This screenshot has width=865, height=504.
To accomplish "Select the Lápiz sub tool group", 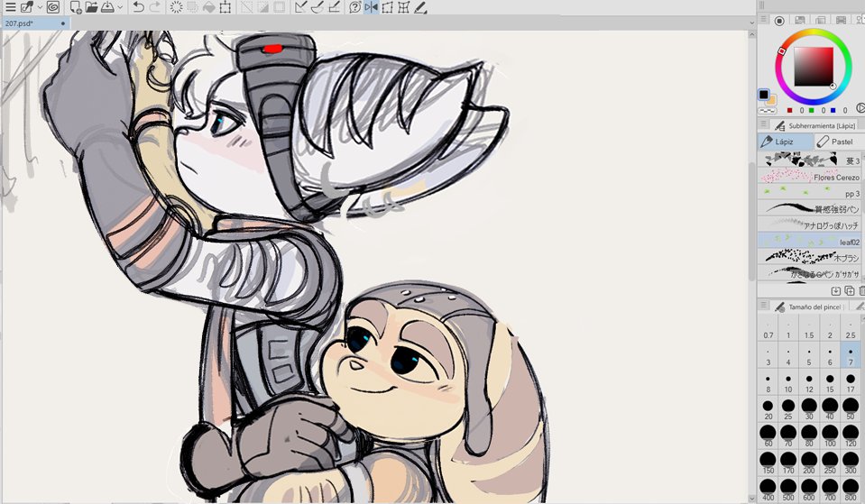I will pos(786,142).
